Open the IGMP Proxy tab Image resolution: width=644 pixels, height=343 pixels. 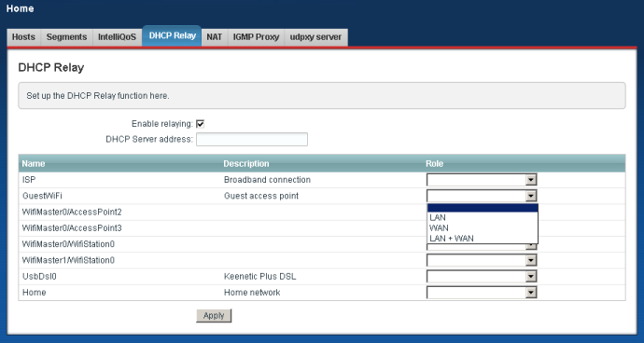pos(257,37)
